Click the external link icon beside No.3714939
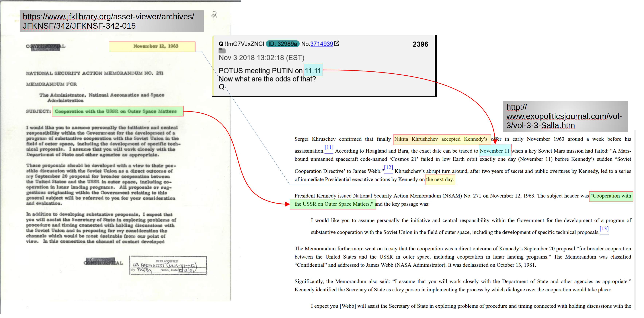644x318 pixels. pos(337,43)
